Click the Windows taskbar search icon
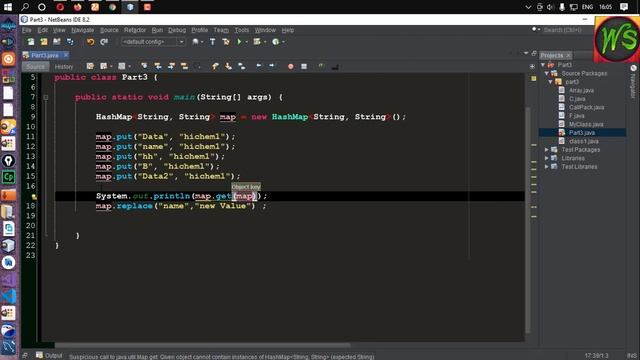 pyautogui.click(x=25, y=7)
